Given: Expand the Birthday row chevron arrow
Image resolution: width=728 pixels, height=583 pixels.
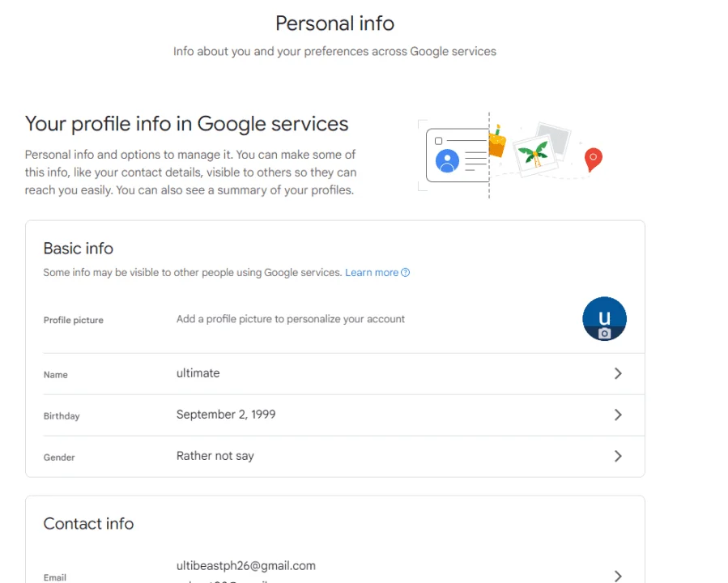Looking at the screenshot, I should [618, 415].
